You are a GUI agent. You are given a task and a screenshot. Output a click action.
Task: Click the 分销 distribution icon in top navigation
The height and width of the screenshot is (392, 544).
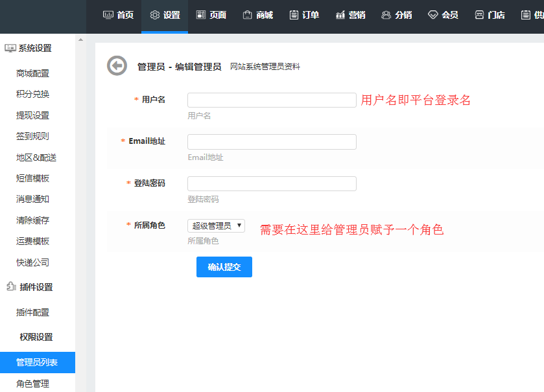[x=386, y=14]
